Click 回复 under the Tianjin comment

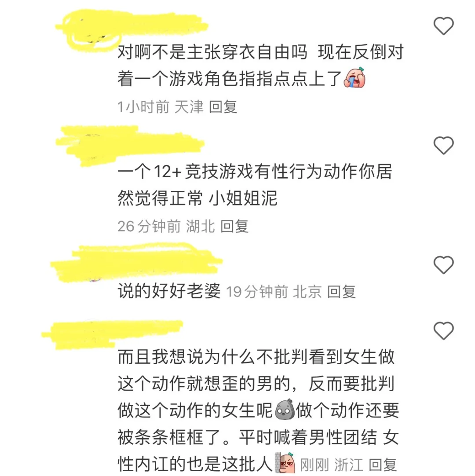pyautogui.click(x=223, y=107)
